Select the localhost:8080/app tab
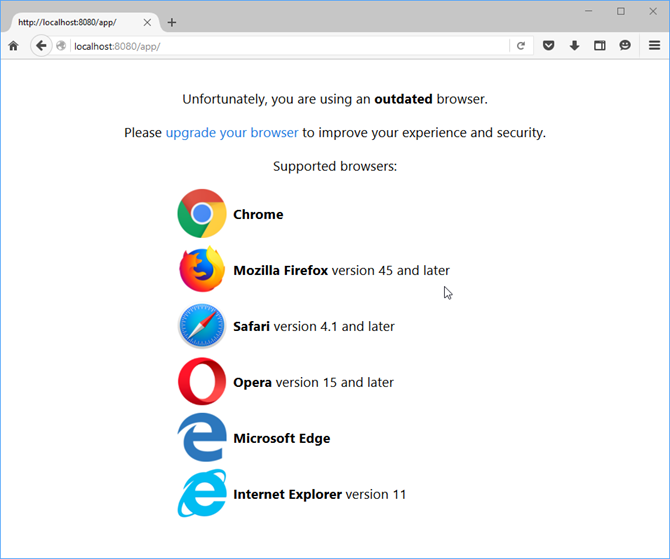 click(81, 22)
